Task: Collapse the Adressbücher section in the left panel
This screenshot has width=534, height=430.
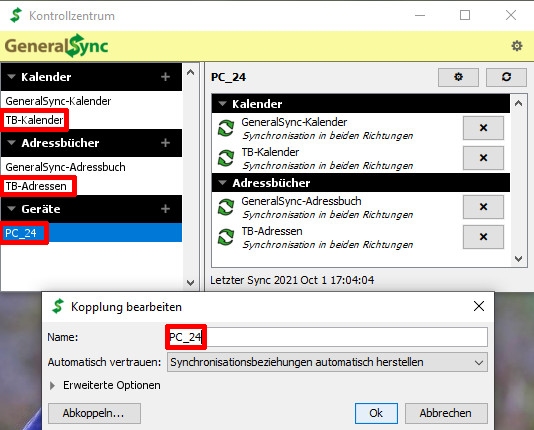Action: pos(12,143)
